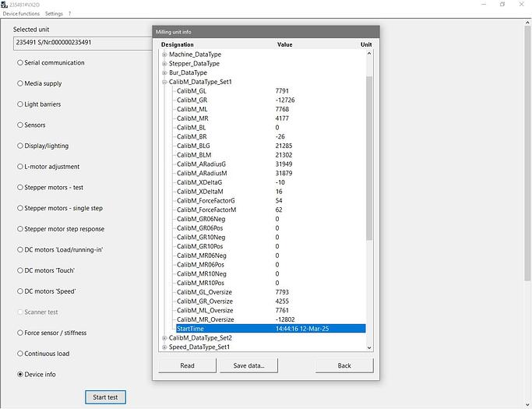Click the Selected unit serial number field

pos(82,43)
